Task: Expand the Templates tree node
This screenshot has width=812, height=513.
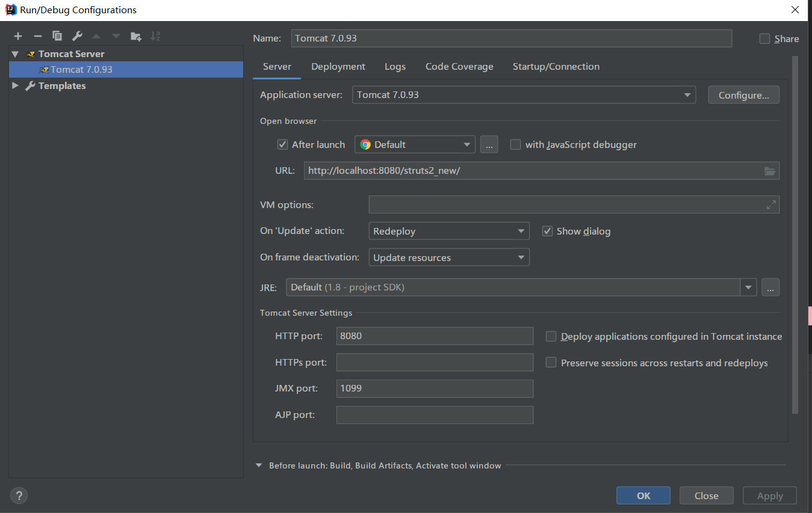Action: click(15, 86)
